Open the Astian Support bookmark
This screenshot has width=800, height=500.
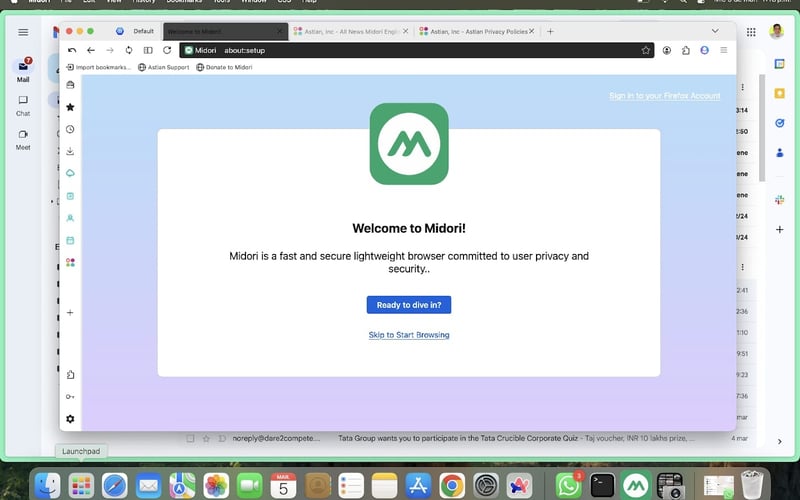(x=163, y=67)
